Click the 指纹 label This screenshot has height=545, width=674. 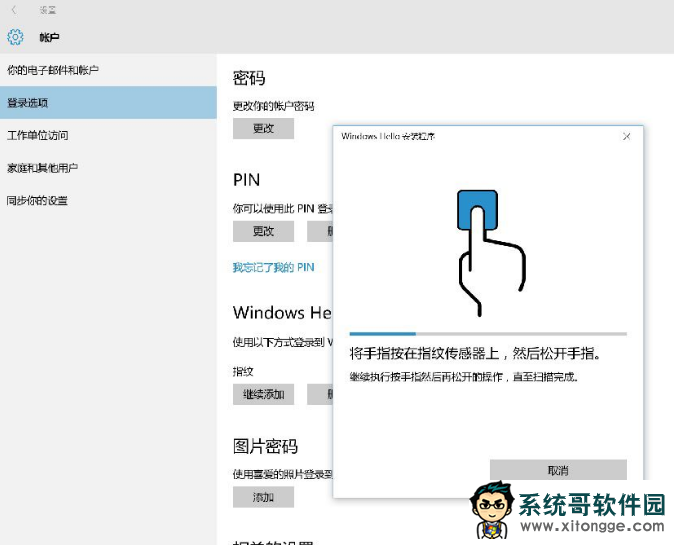pyautogui.click(x=243, y=371)
